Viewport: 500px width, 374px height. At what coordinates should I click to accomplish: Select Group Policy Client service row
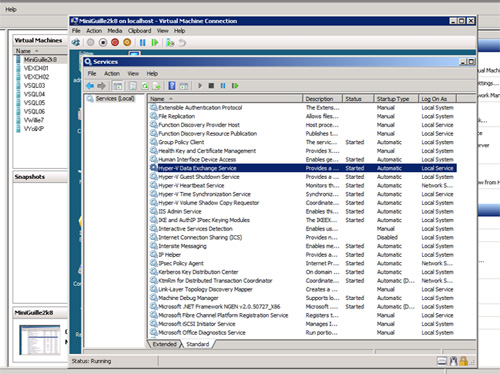tap(303, 142)
